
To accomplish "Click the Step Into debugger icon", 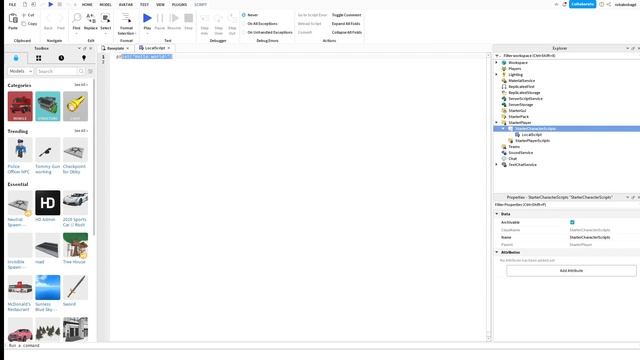I will (x=204, y=18).
